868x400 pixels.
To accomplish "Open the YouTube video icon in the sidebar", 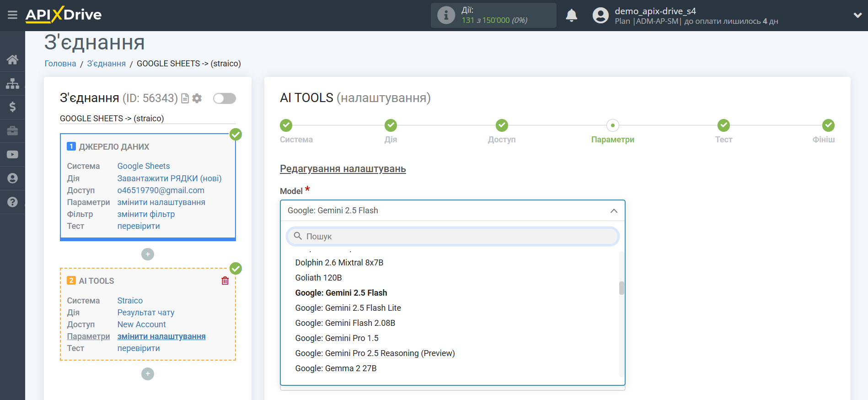I will [x=12, y=155].
